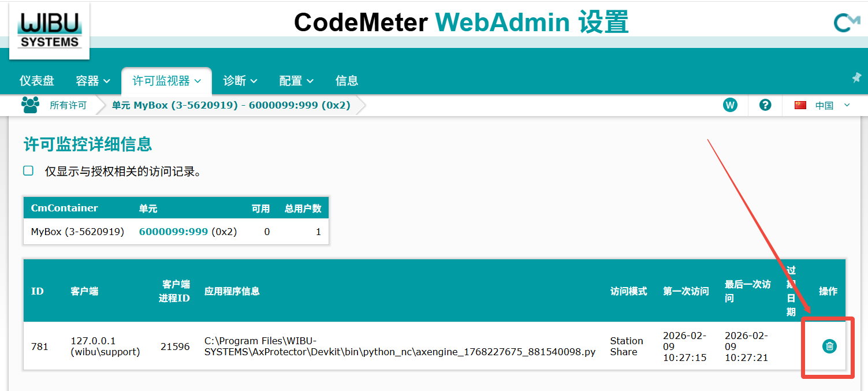Click the 总用户数 column header
Image resolution: width=868 pixels, height=391 pixels.
click(x=303, y=208)
